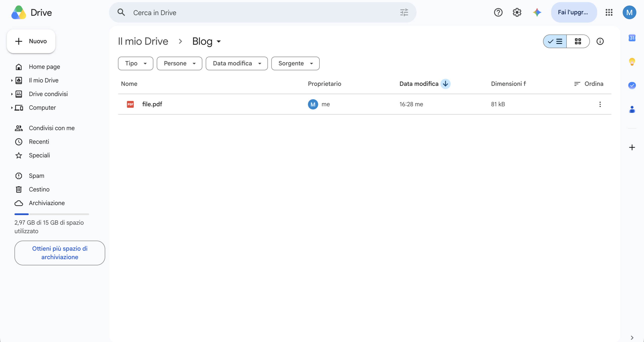
Task: Launch the Gemini sparkle assistant
Action: click(537, 12)
